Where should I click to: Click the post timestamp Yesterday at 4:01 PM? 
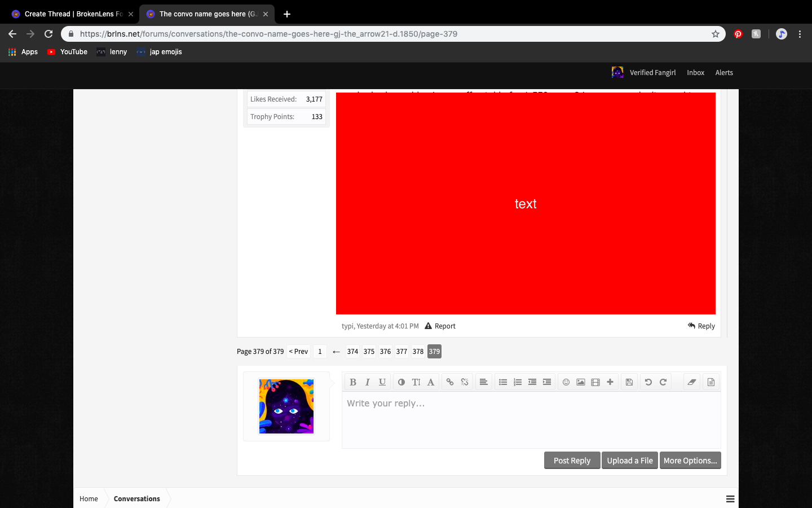[x=388, y=326]
